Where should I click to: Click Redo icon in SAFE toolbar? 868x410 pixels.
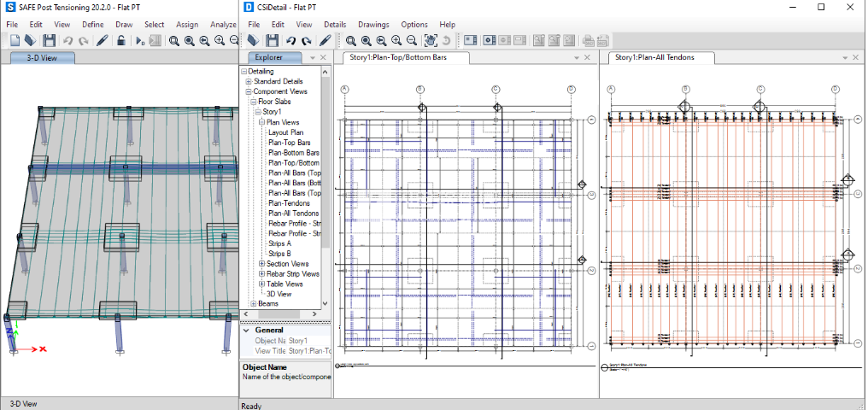tap(83, 40)
